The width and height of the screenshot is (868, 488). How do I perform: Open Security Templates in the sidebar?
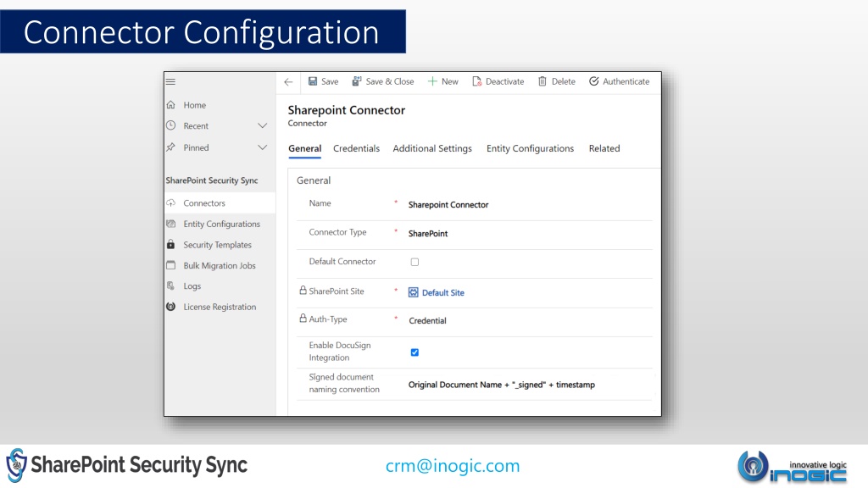coord(218,245)
